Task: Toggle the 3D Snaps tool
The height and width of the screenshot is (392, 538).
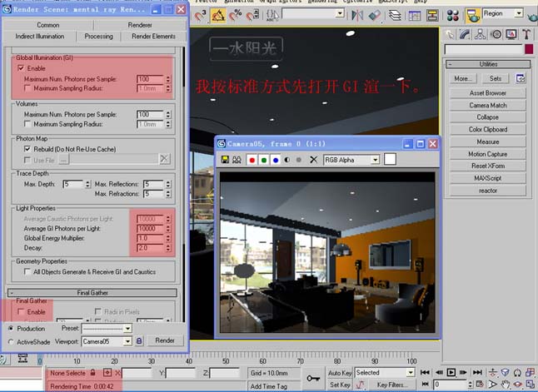Action: point(201,16)
